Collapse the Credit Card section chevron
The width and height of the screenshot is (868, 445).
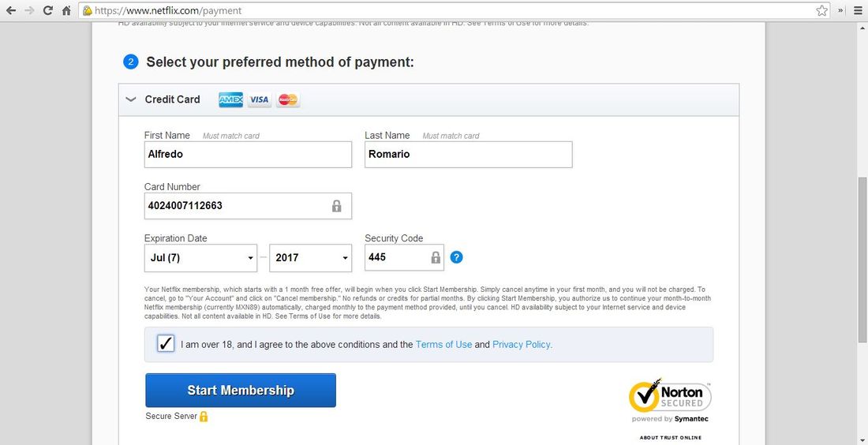click(131, 99)
